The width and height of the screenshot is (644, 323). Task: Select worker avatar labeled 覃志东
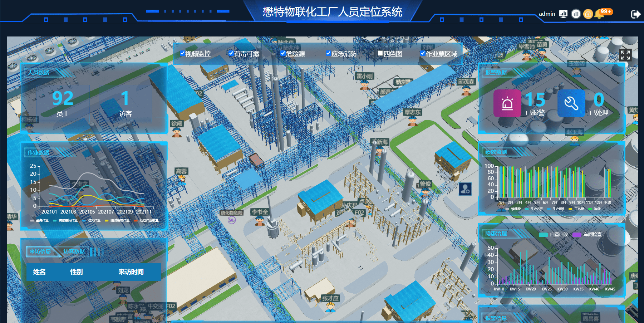point(413,121)
